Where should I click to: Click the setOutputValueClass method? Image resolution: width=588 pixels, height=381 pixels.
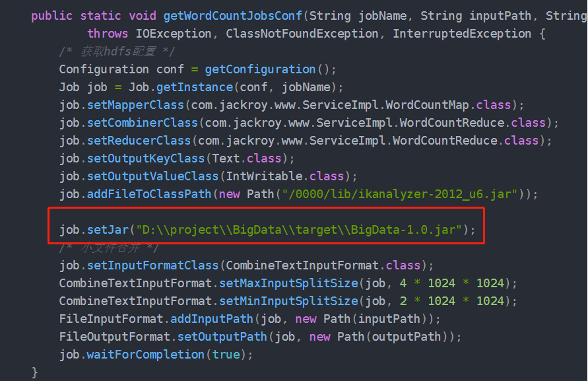tap(152, 176)
